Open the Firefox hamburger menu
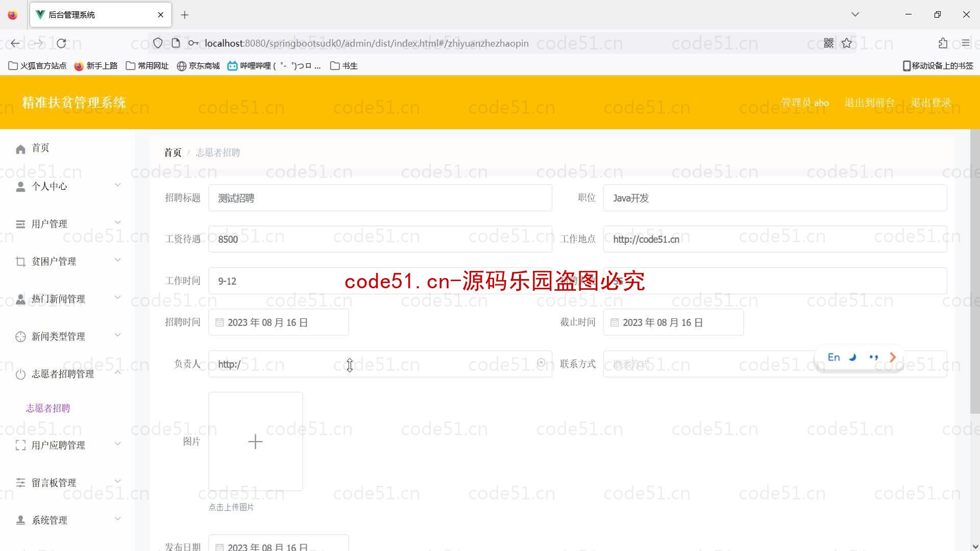This screenshot has width=980, height=551. 965,43
